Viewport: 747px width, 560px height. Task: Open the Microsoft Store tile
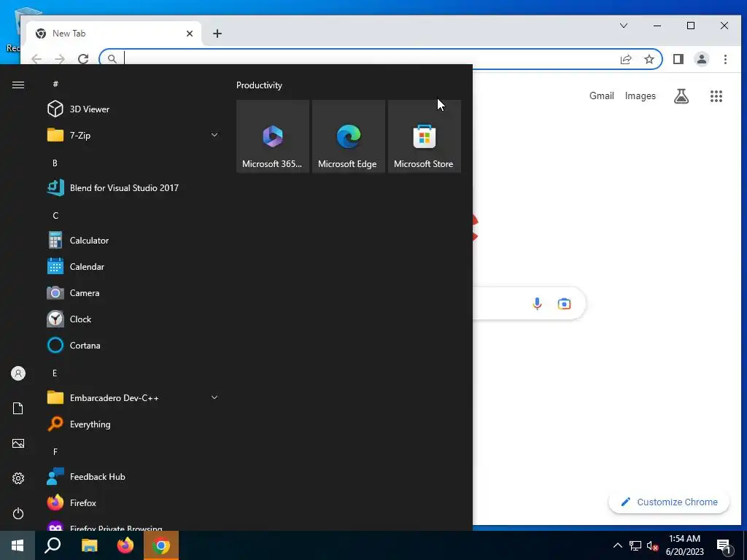click(x=425, y=136)
